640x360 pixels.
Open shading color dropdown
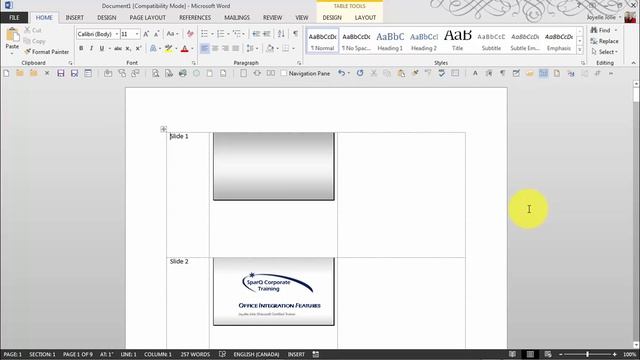(x=278, y=49)
